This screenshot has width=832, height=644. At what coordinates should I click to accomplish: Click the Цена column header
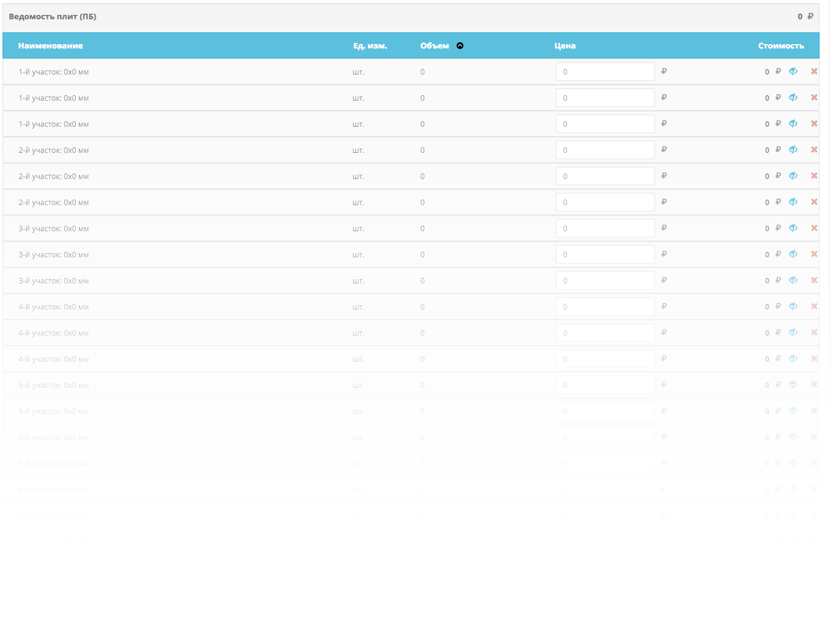565,46
